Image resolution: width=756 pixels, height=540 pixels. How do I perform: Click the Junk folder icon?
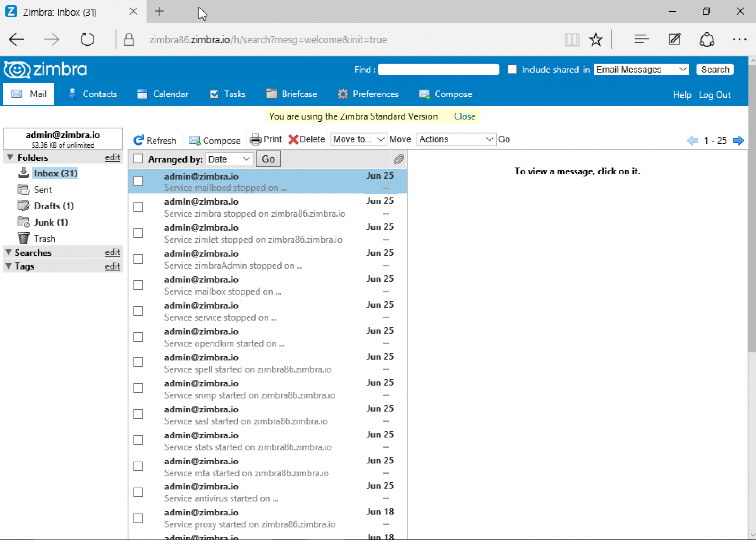24,222
